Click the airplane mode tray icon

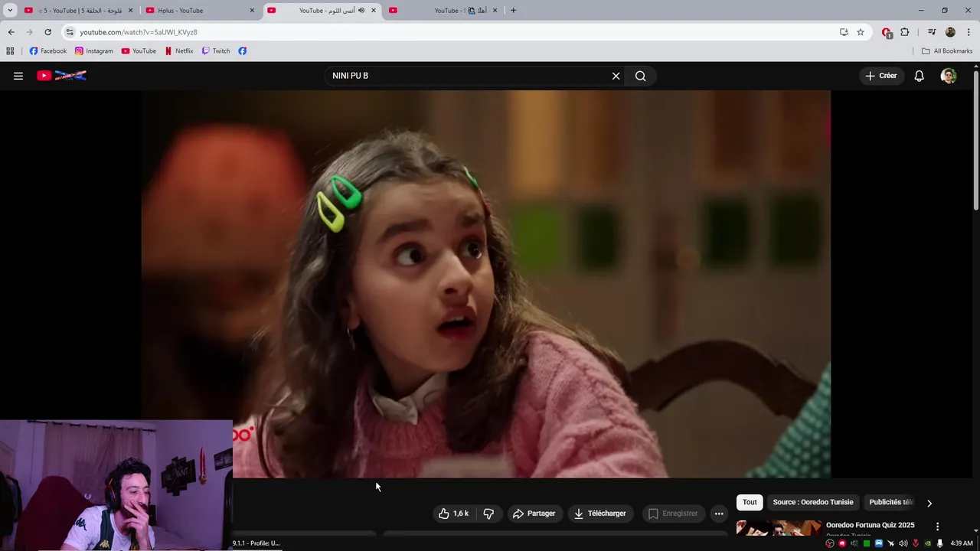point(890,543)
